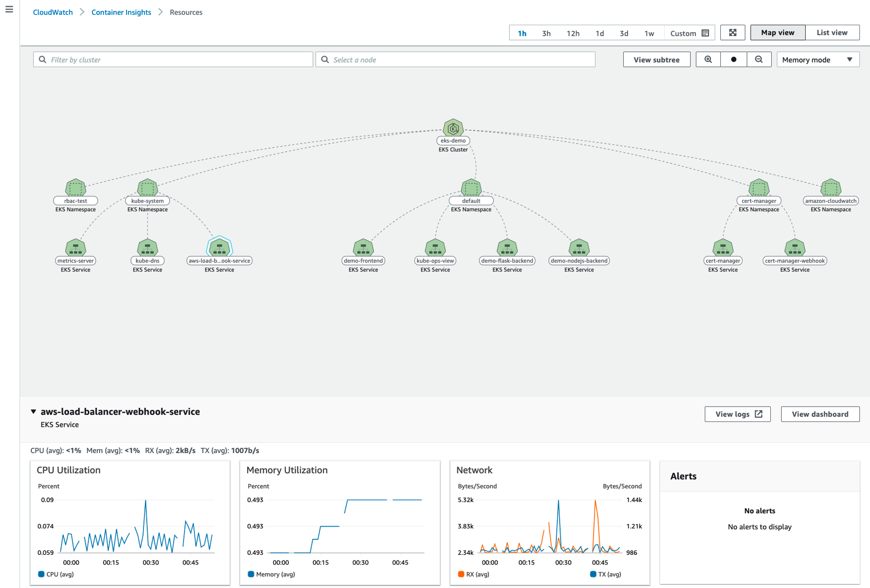
Task: Open the Memory mode dropdown
Action: (x=818, y=60)
